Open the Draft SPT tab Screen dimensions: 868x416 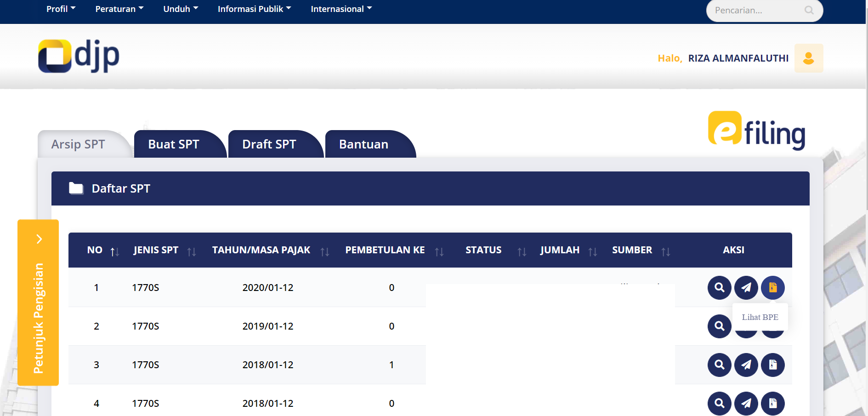coord(269,144)
